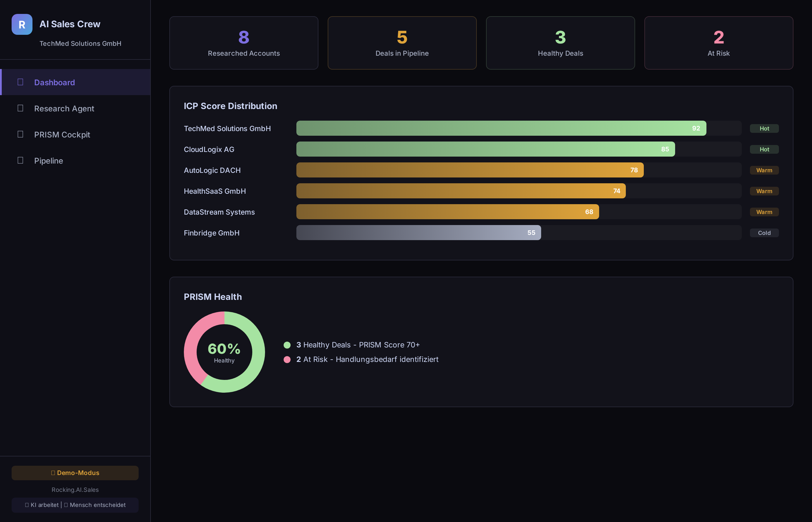Select the At Risk stat card
The width and height of the screenshot is (812, 522).
(x=718, y=43)
